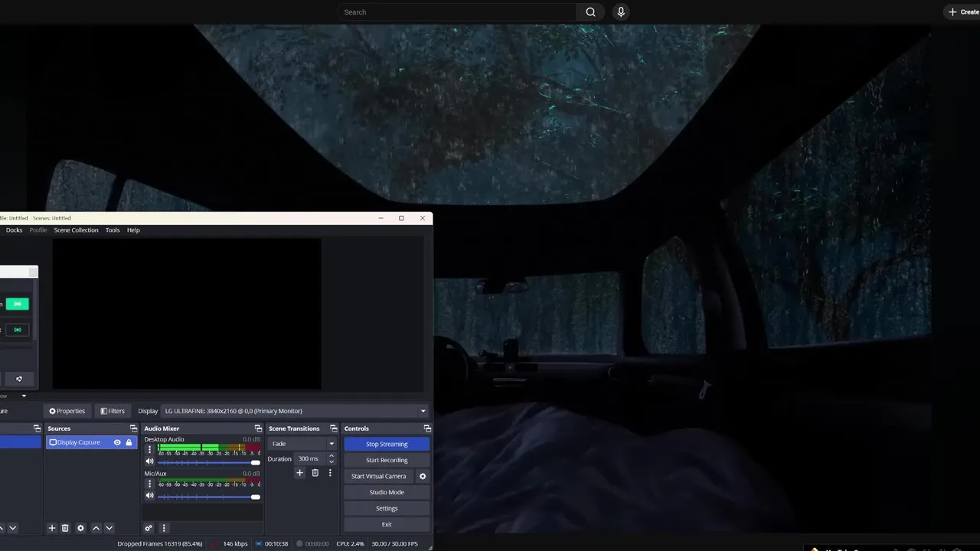The image size is (980, 551).
Task: Click CPU: 2.4% status text
Action: click(x=350, y=543)
